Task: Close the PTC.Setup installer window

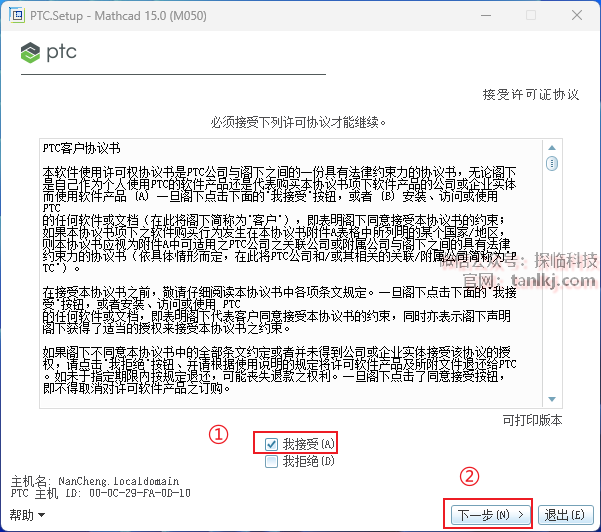Action: pos(577,15)
